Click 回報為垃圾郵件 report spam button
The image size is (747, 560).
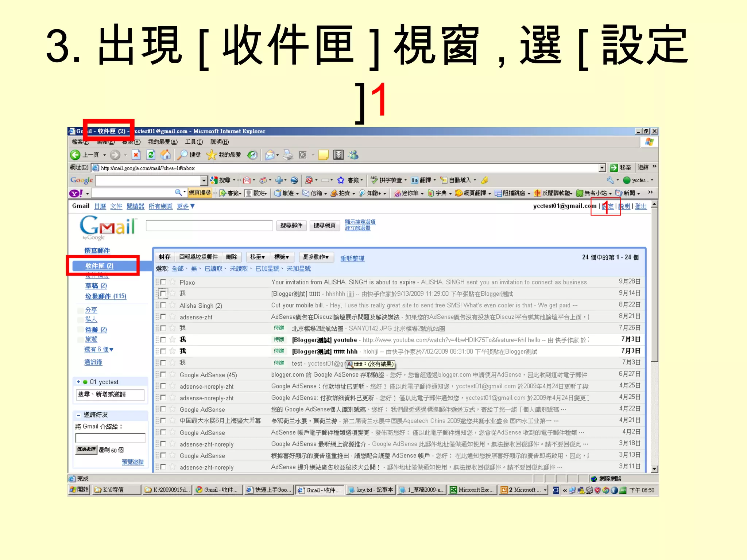(198, 257)
